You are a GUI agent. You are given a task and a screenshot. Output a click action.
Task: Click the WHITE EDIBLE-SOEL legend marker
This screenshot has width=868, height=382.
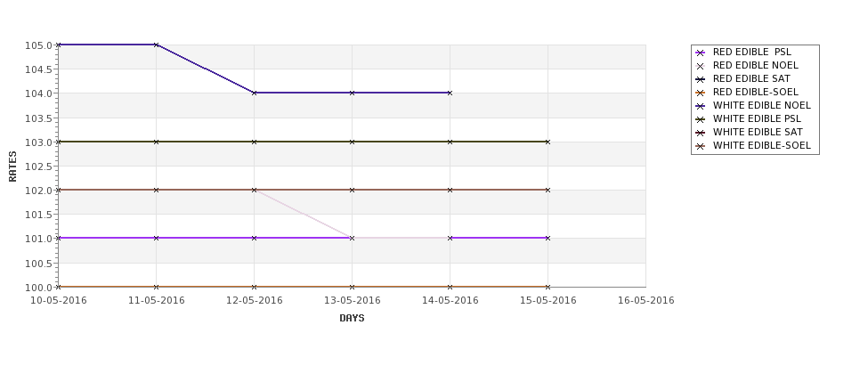pos(701,146)
